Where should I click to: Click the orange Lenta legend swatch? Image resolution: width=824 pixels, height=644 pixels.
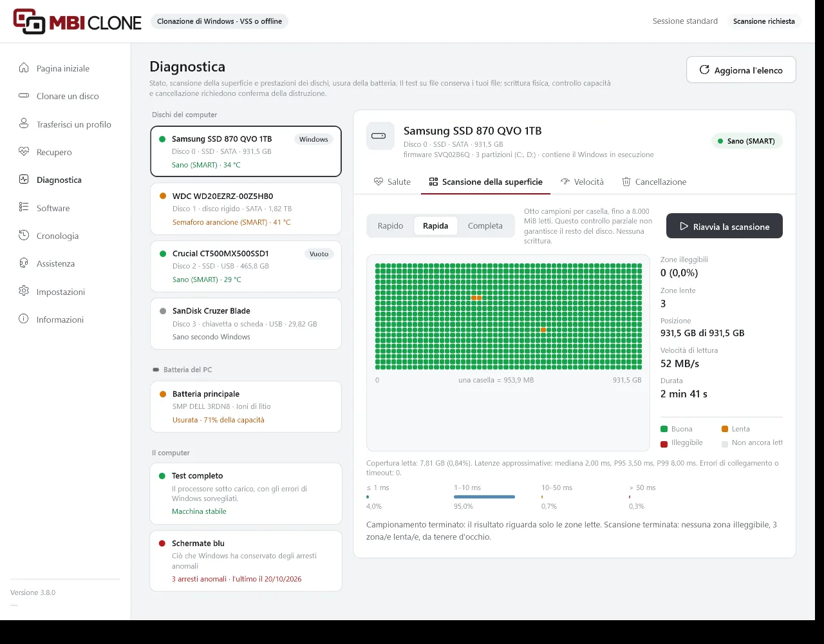pos(725,429)
